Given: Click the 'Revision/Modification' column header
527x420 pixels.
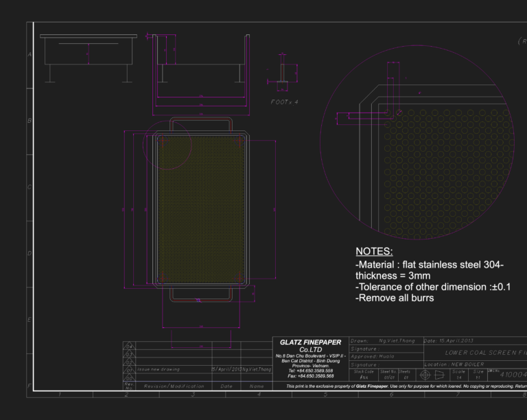Looking at the screenshot, I should click(174, 386).
